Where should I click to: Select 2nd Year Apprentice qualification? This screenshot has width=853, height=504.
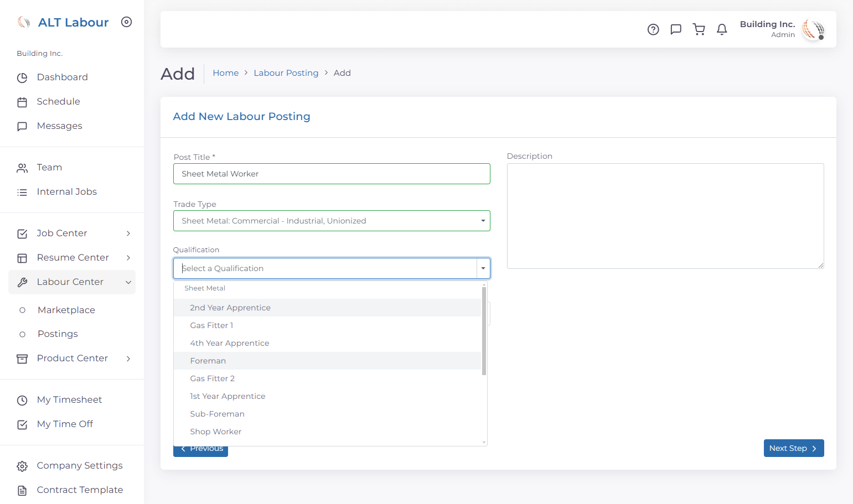pos(327,308)
